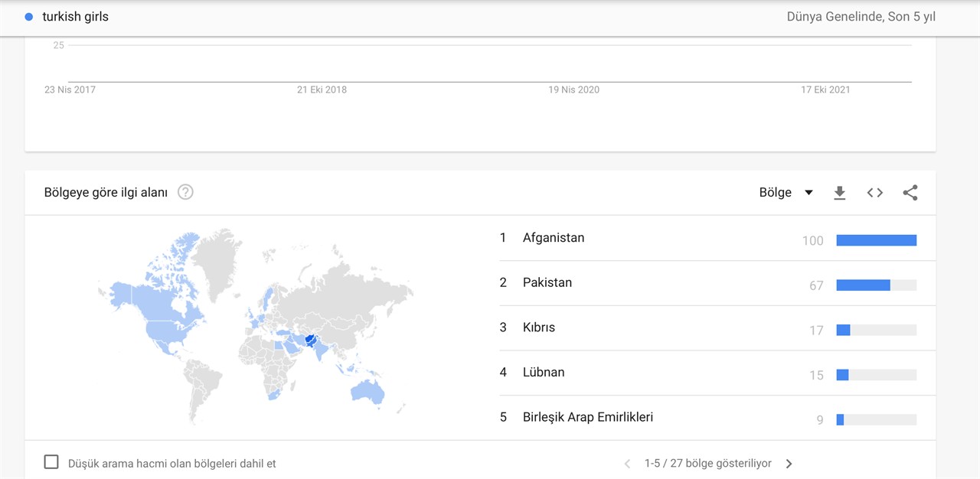
Task: Open the embed code icon
Action: [x=875, y=193]
